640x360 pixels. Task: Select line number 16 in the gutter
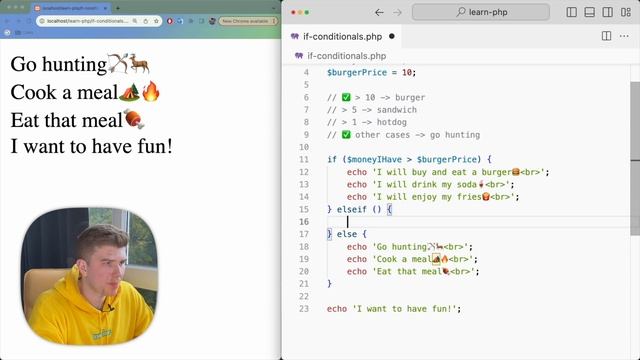(x=304, y=222)
